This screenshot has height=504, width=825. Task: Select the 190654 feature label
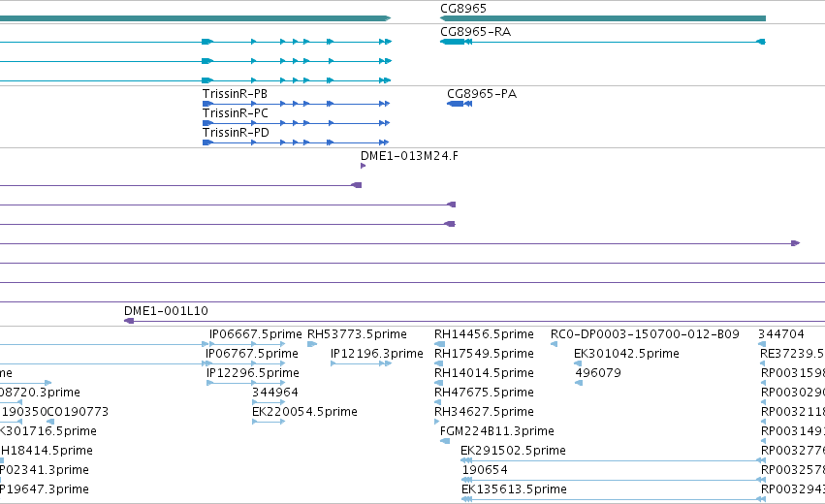tap(485, 470)
